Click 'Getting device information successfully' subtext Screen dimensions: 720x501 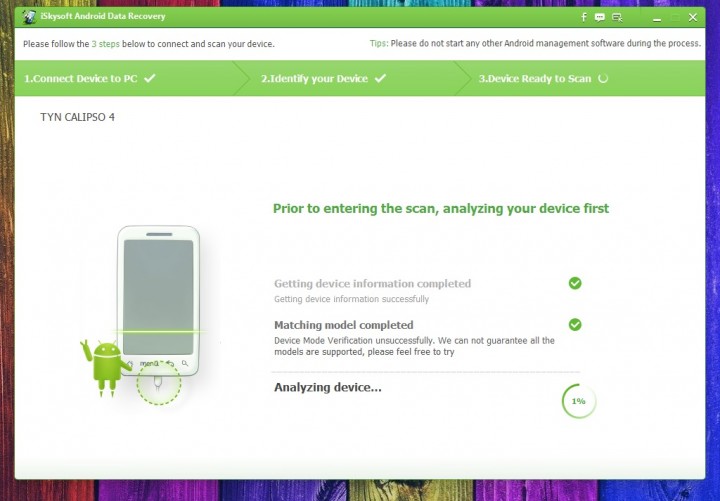(351, 299)
